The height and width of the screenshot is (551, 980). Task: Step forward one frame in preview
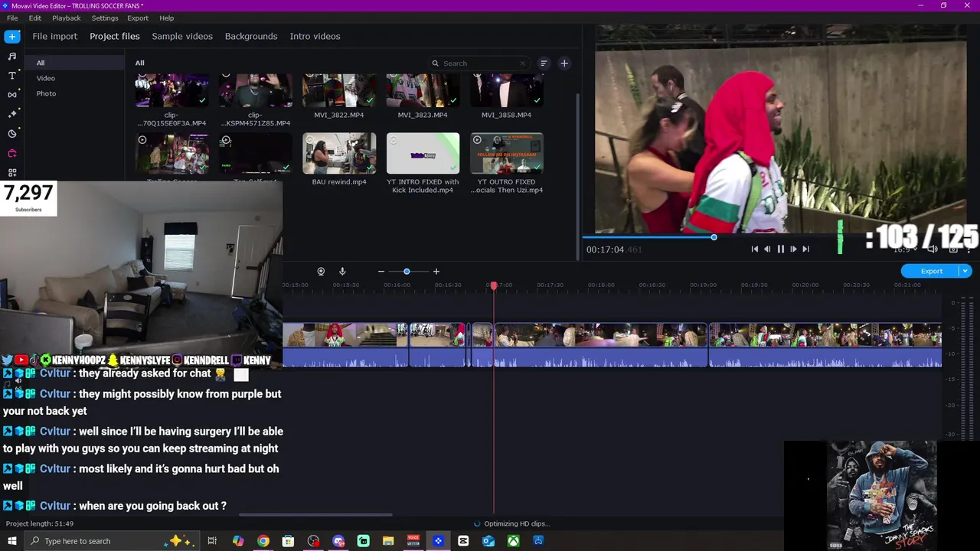coord(793,249)
